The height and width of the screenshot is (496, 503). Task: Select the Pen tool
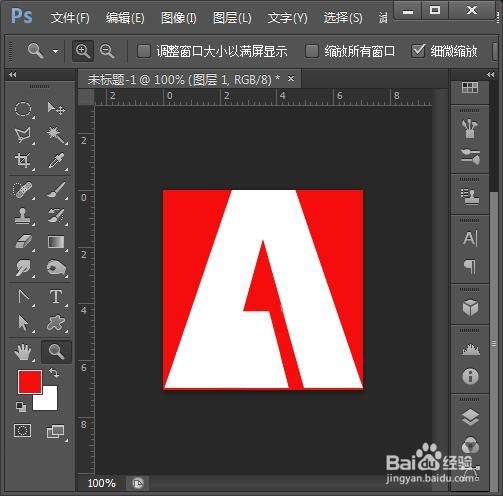click(x=24, y=296)
